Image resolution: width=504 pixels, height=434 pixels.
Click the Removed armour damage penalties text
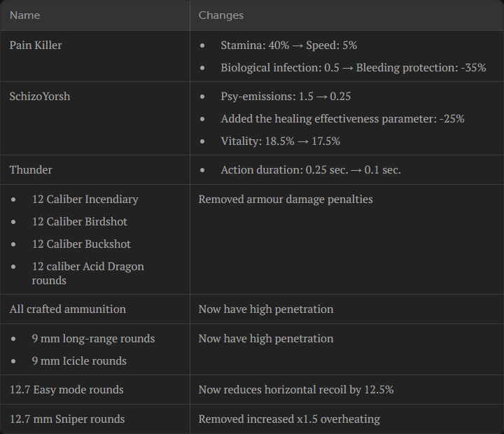pyautogui.click(x=286, y=199)
